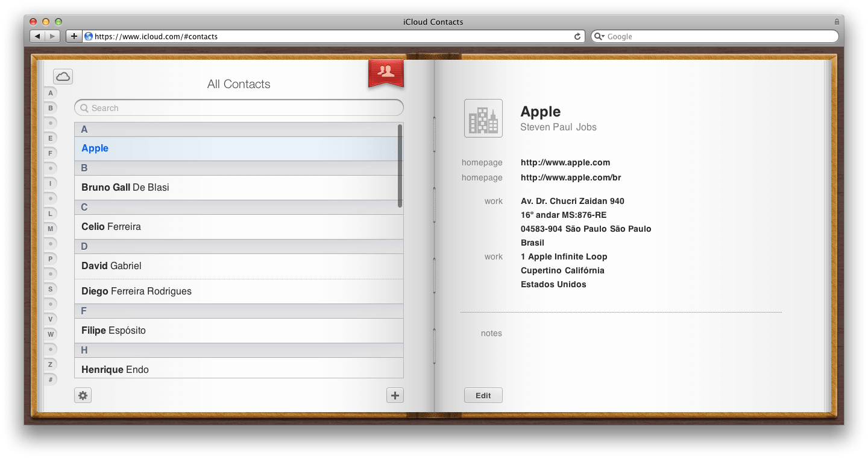Click the Apple company building picture
868x458 pixels.
pos(483,118)
